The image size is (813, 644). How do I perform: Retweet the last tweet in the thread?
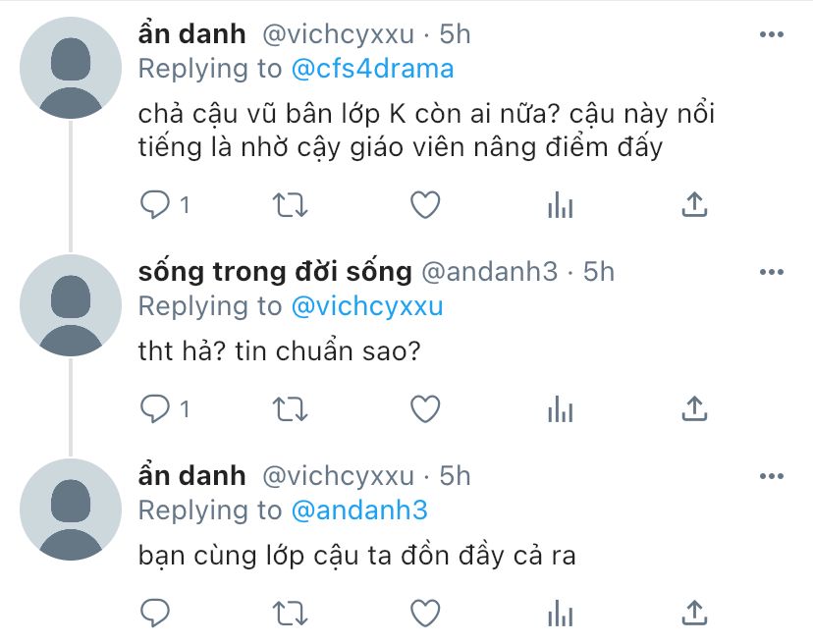pos(291,613)
